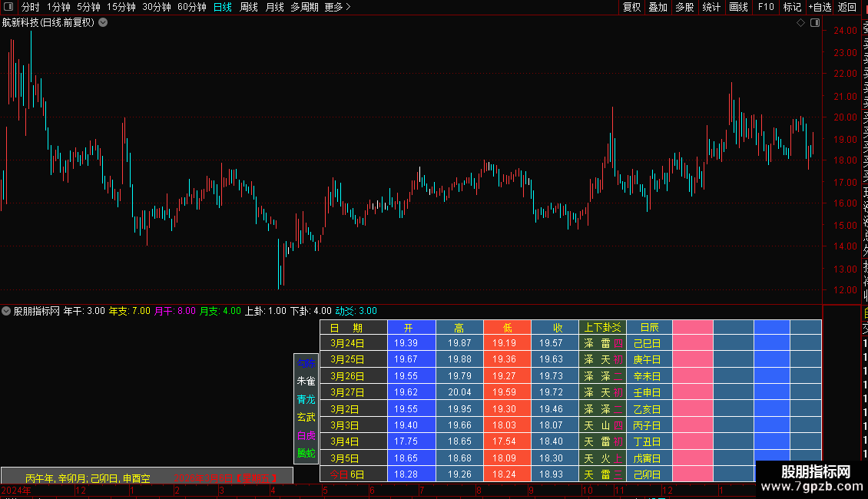Screen dimensions: 868x499
Task: Open the 多股 multi-stock view
Action: (x=684, y=7)
